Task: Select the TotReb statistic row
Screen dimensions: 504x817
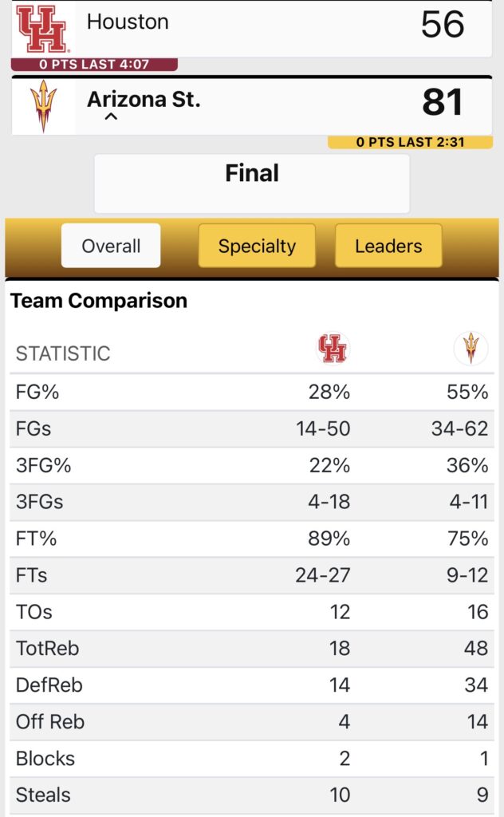Action: pos(252,649)
